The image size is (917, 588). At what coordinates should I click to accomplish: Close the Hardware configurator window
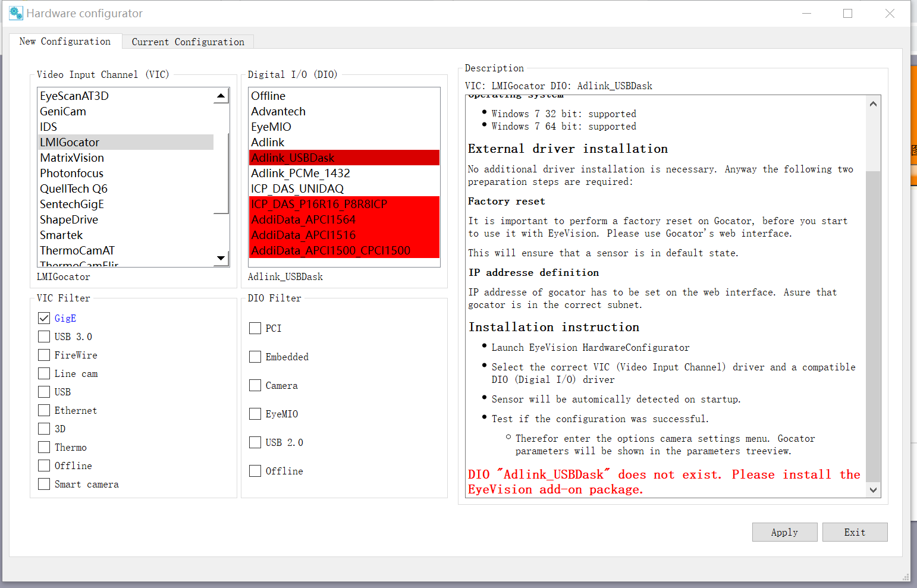pyautogui.click(x=890, y=13)
